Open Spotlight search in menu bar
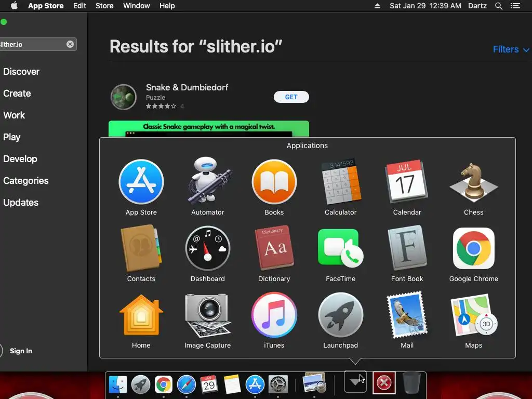The height and width of the screenshot is (399, 532). [498, 6]
